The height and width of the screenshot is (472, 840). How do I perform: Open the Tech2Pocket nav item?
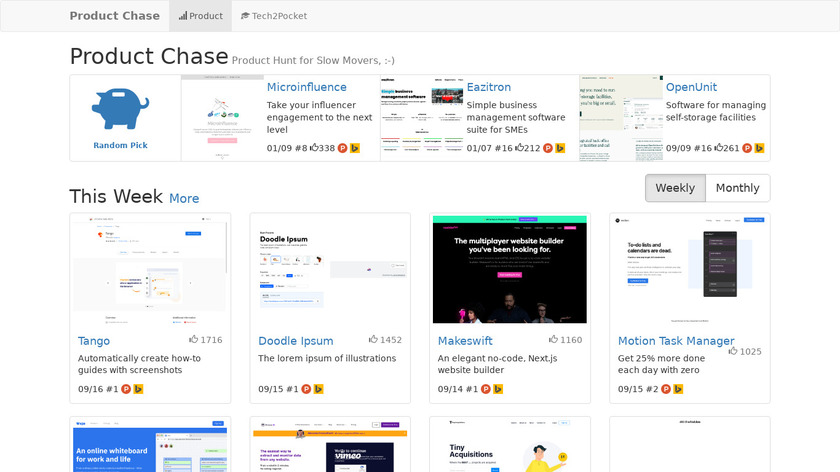(273, 16)
